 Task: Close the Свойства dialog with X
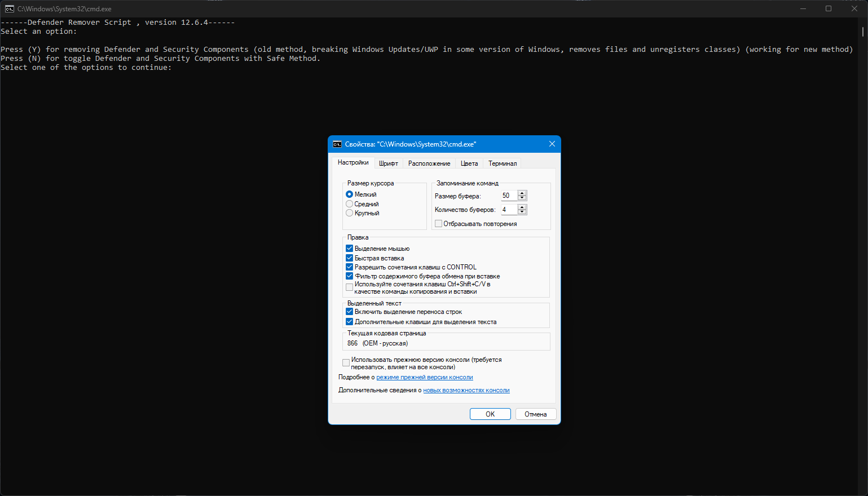click(552, 144)
